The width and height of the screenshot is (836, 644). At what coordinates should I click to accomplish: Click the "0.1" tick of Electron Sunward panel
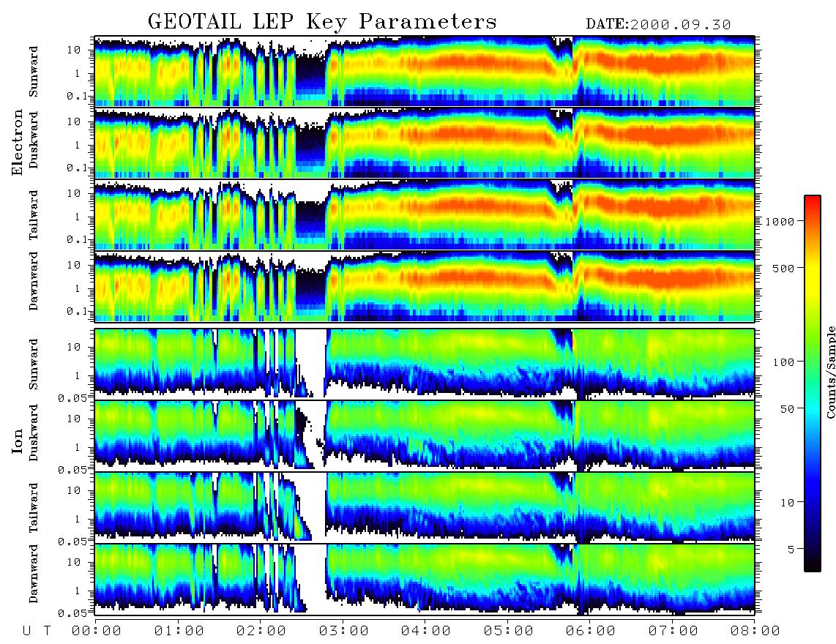click(x=77, y=96)
